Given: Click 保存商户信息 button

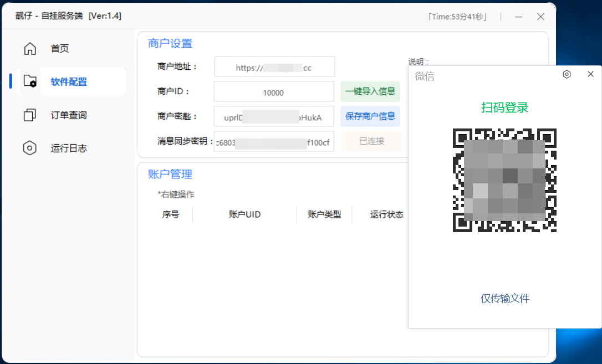Looking at the screenshot, I should coord(370,116).
